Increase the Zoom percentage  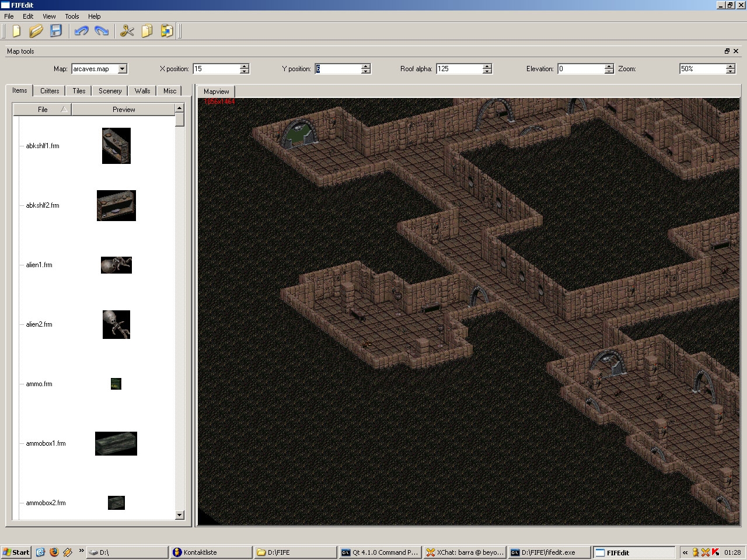[x=731, y=66]
